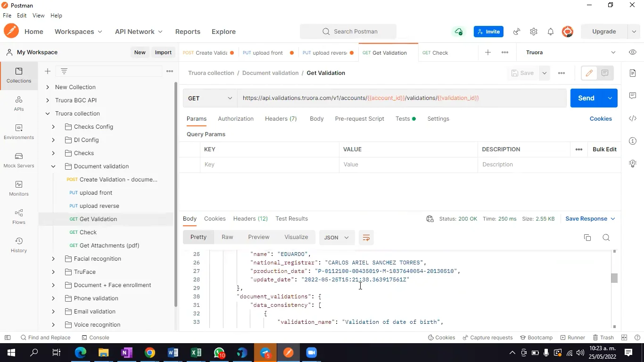The image size is (644, 362).
Task: Click the request URL input field
Action: pyautogui.click(x=402, y=98)
